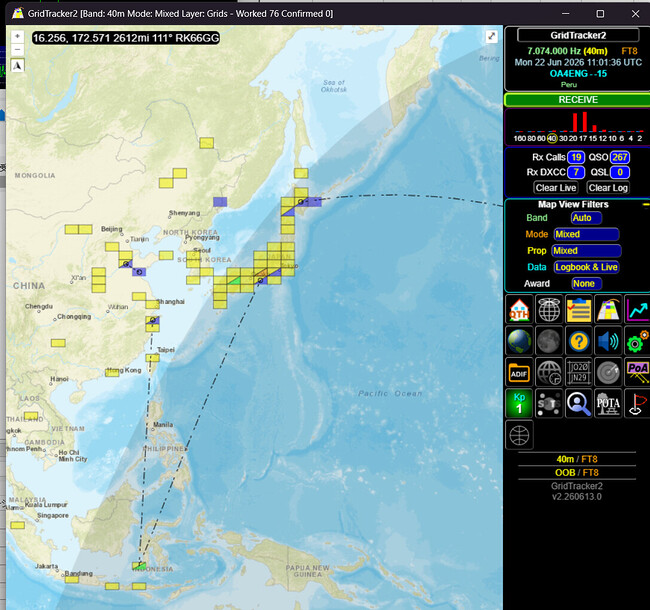Click the QSL count 0
Image resolution: width=650 pixels, height=610 pixels.
point(620,172)
